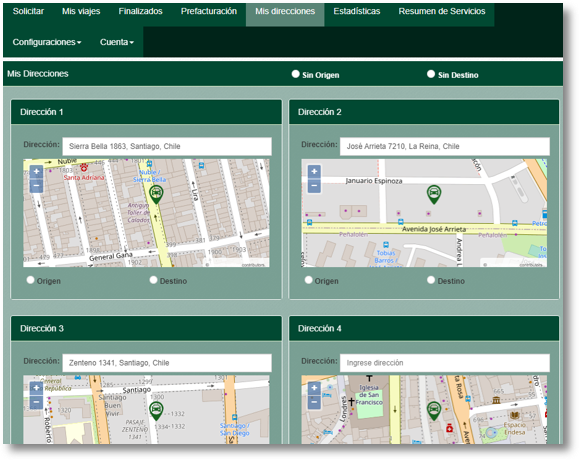Zoom in on Dirección 4 map
Image resolution: width=579 pixels, height=460 pixels.
pyautogui.click(x=314, y=388)
